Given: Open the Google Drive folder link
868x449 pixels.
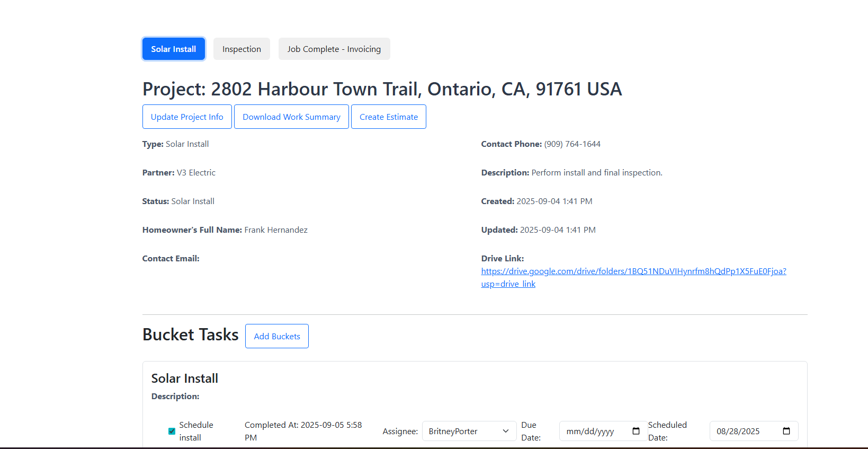Looking at the screenshot, I should coord(633,271).
